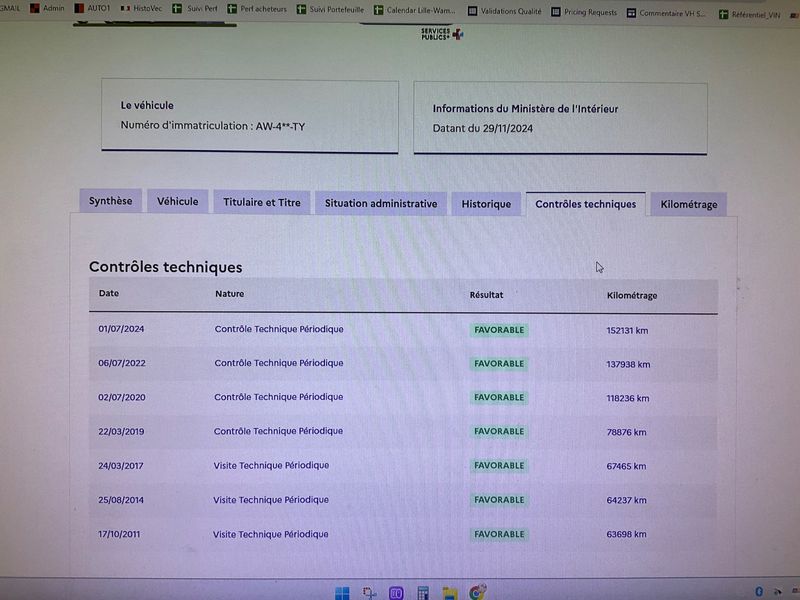The image size is (800, 600).
Task: Click the 137938 km mileage value
Action: 628,364
